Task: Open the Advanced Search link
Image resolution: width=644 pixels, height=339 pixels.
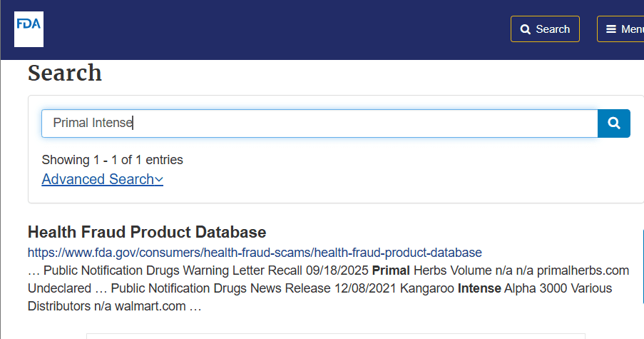Action: point(102,179)
